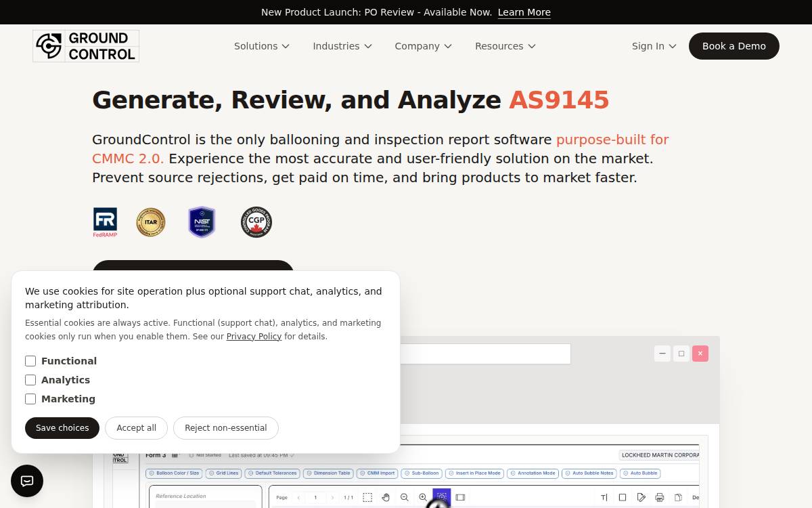
Task: Click the Reference Location panel heading
Action: [181, 496]
